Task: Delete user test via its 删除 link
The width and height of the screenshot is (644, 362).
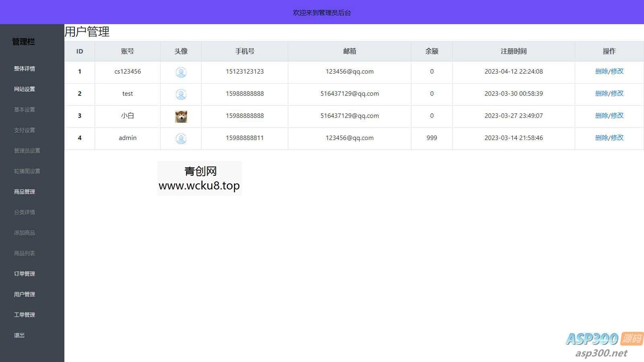Action: [x=601, y=93]
